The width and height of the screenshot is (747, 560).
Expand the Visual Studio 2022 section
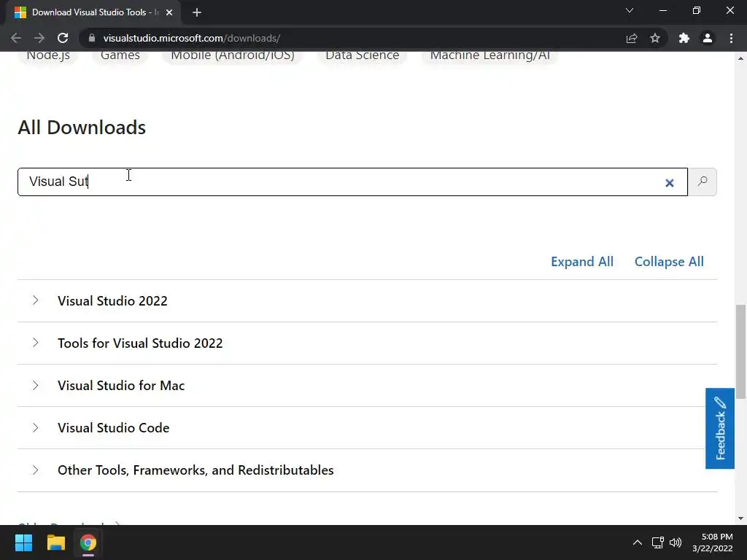coord(112,301)
